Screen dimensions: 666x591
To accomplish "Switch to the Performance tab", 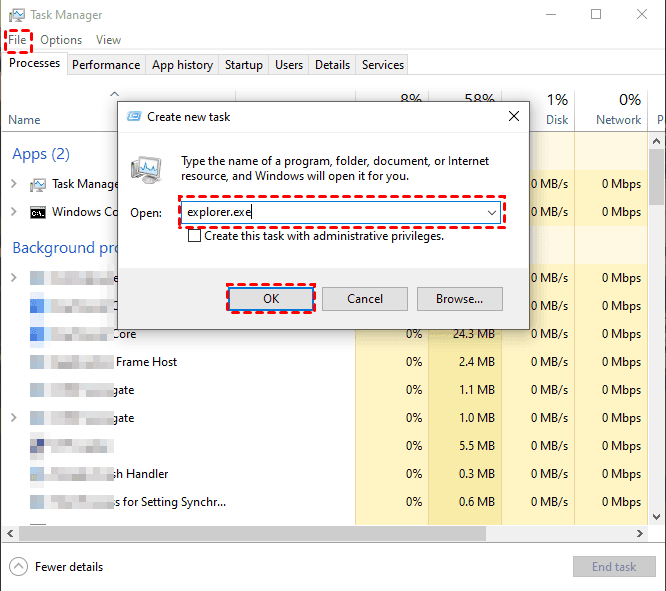I will (x=106, y=65).
